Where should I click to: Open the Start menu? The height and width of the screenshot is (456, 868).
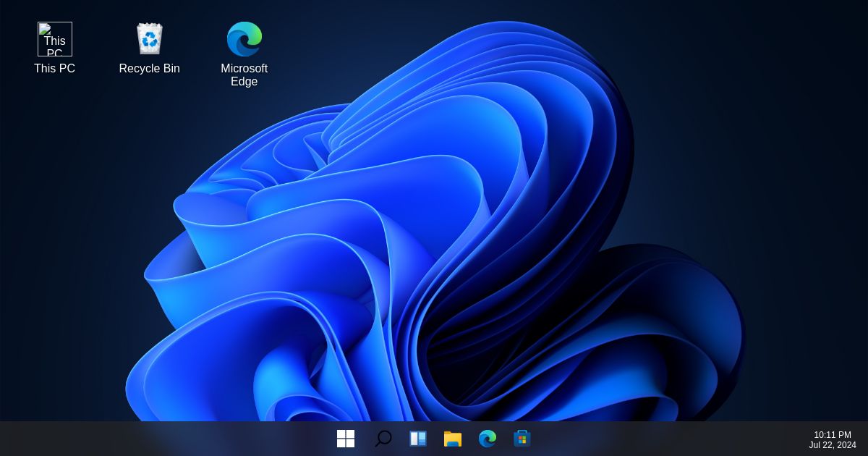point(346,438)
